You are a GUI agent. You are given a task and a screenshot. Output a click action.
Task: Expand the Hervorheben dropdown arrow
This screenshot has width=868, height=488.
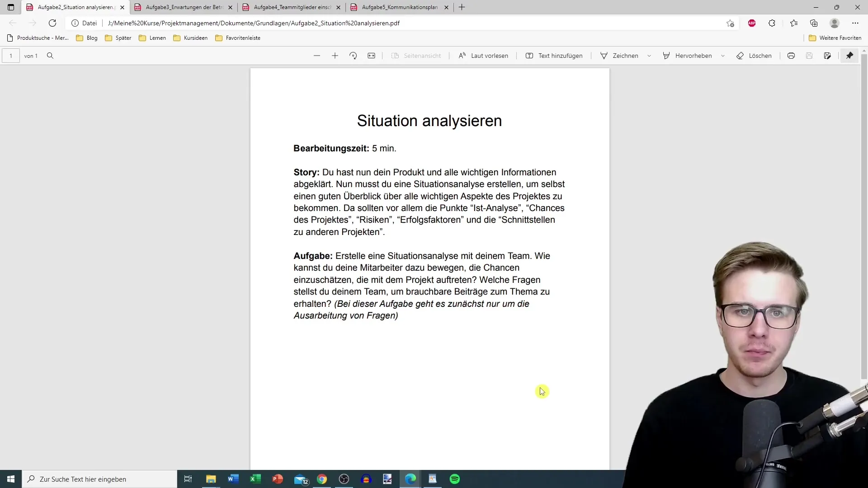coord(723,56)
